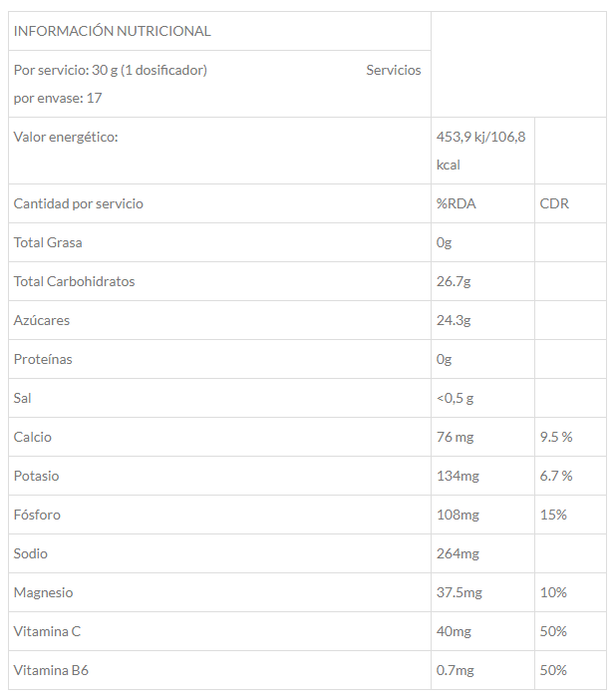
Task: Click the Calcio 9.5 % cell
Action: pos(556,437)
